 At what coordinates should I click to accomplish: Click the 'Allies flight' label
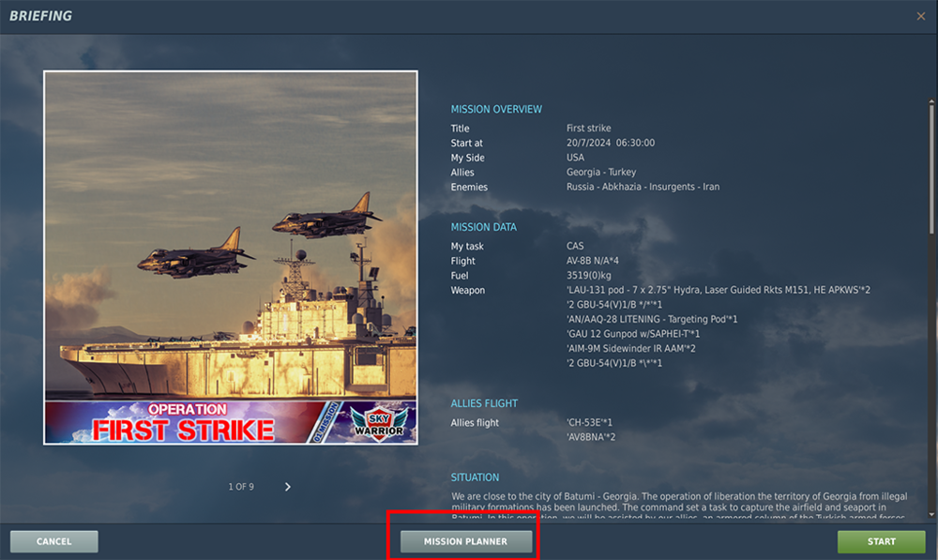[475, 422]
